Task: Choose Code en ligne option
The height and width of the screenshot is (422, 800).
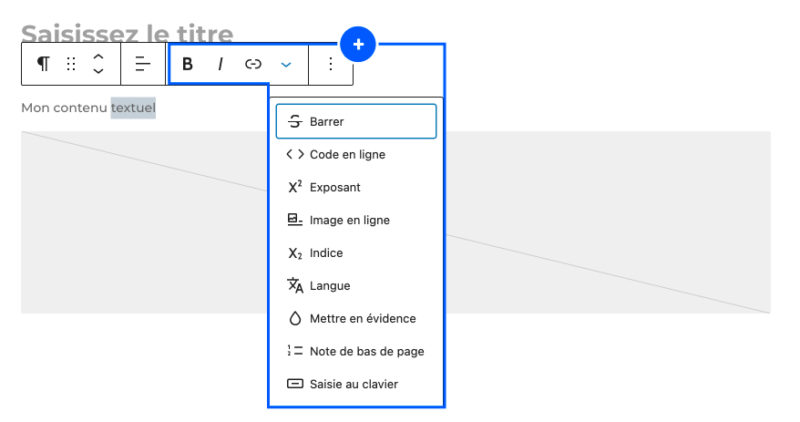Action: 356,154
